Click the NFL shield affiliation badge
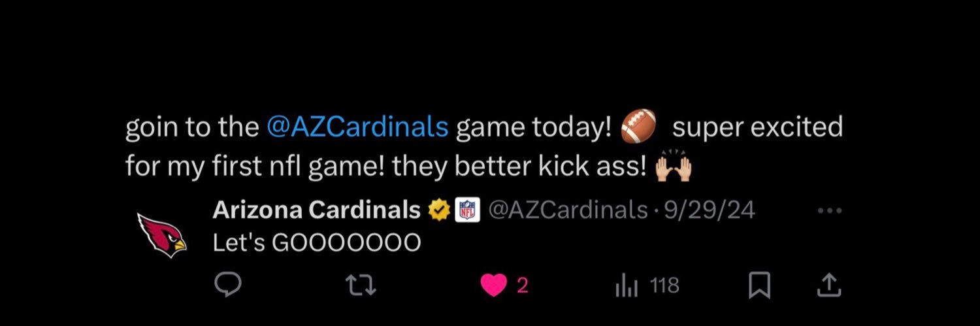 (x=466, y=210)
